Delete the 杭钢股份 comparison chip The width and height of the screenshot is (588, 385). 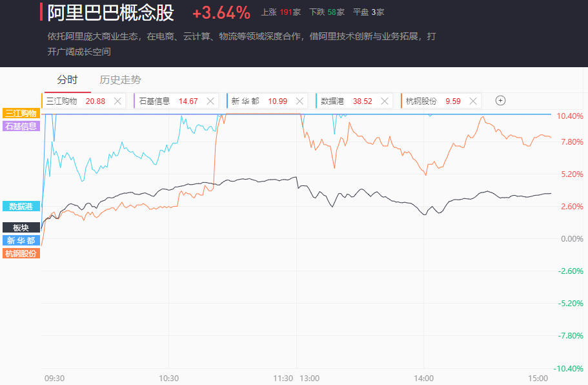(x=473, y=101)
